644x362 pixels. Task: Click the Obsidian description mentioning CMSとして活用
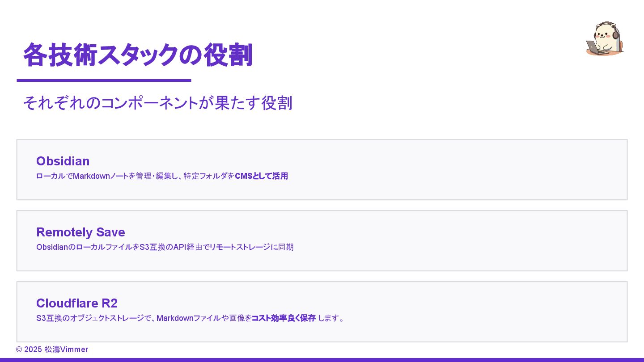pyautogui.click(x=162, y=176)
